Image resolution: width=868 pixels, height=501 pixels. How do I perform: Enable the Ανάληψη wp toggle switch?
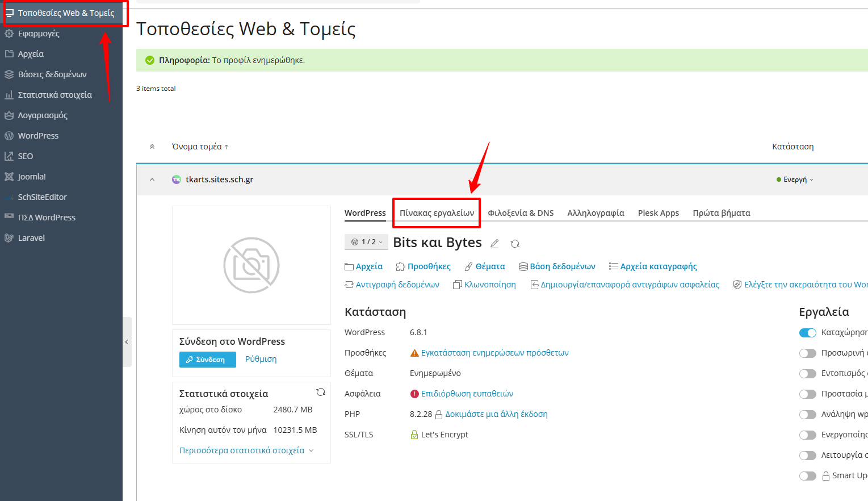tap(808, 415)
